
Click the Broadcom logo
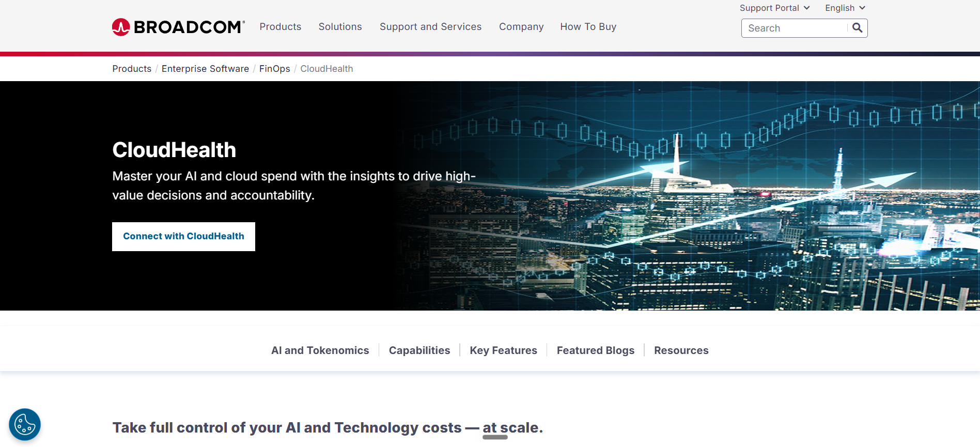178,27
